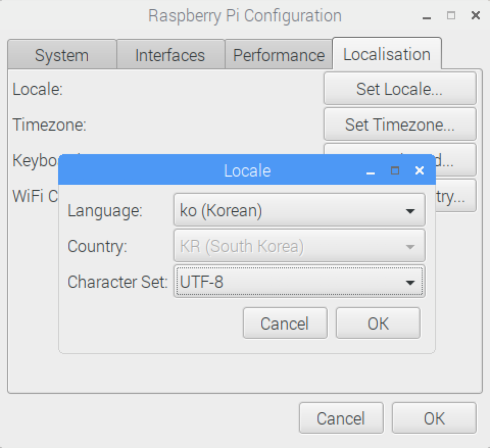490x448 pixels.
Task: Click the Country: label
Action: 97,246
